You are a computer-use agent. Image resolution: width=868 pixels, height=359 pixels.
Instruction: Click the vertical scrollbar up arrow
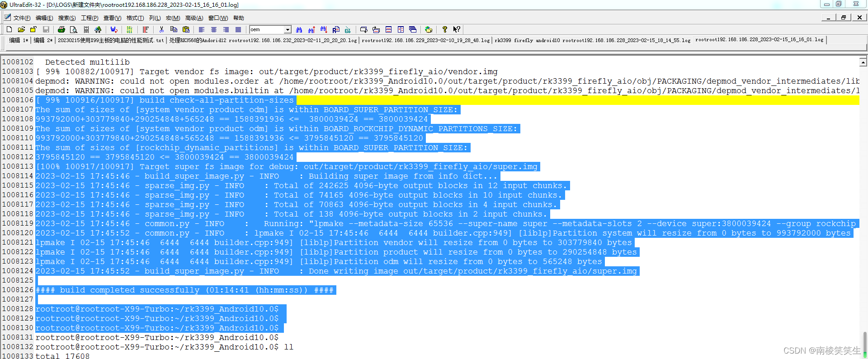(x=863, y=62)
